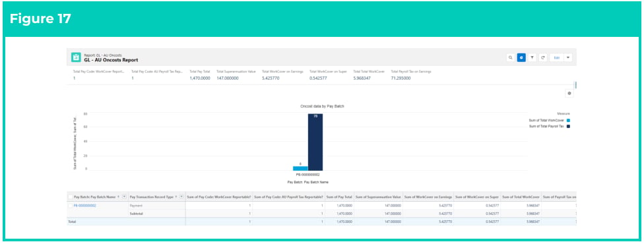Refresh the report with the reload icon
The width and height of the screenshot is (644, 244).
coord(543,57)
